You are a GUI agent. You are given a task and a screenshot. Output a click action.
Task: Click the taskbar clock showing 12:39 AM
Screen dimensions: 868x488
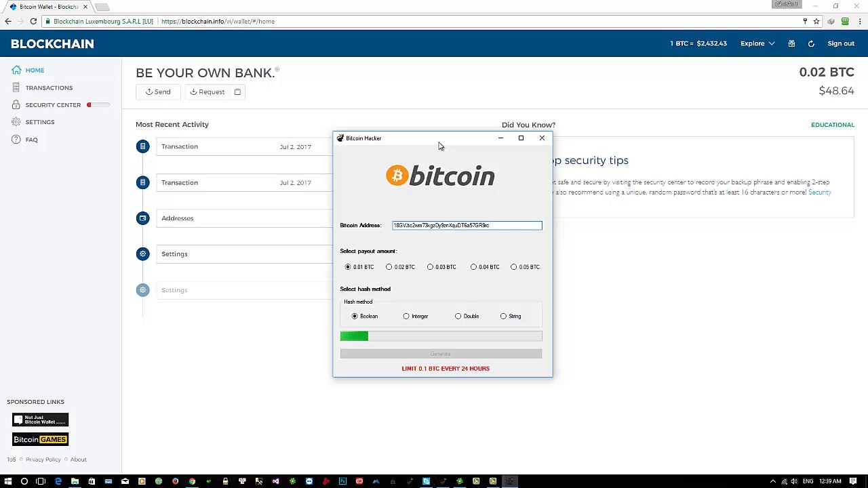click(830, 481)
